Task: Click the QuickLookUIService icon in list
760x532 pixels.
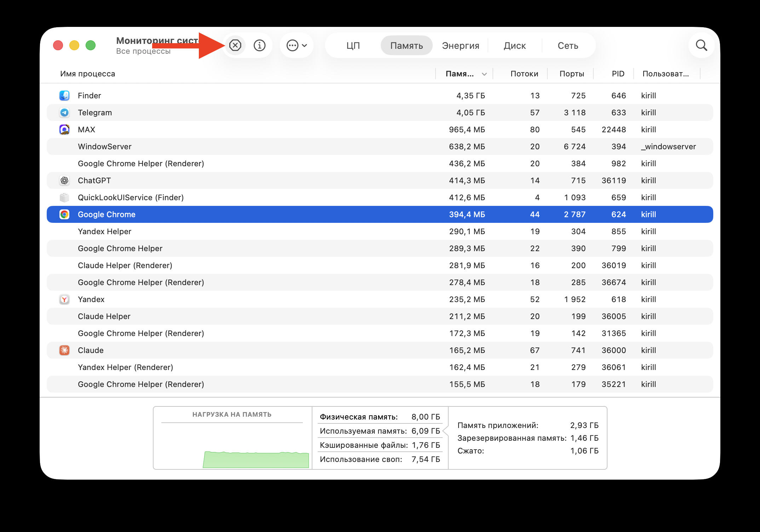Action: click(64, 197)
